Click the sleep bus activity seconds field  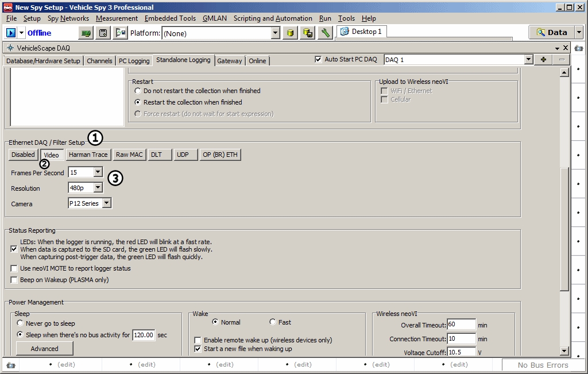(143, 335)
